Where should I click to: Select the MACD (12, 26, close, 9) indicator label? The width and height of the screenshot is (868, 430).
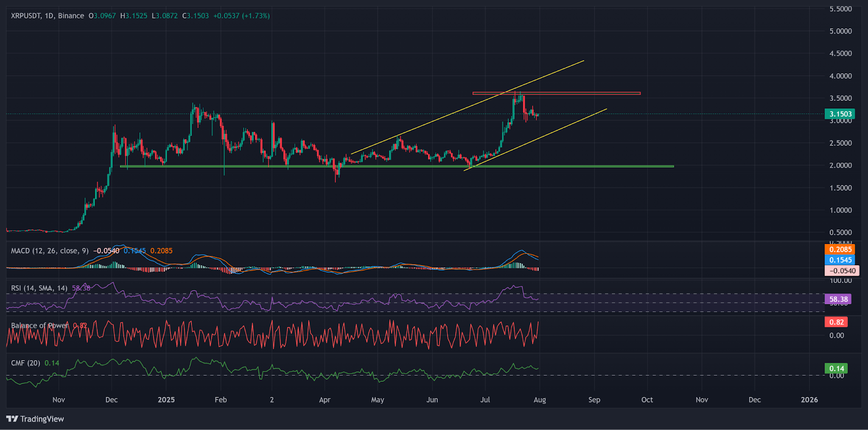[49, 251]
